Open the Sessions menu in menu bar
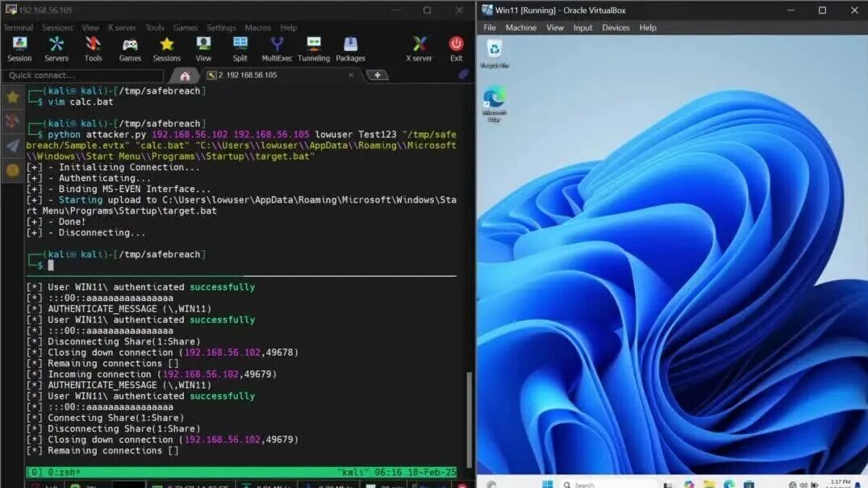This screenshot has width=868, height=488. [x=57, y=27]
